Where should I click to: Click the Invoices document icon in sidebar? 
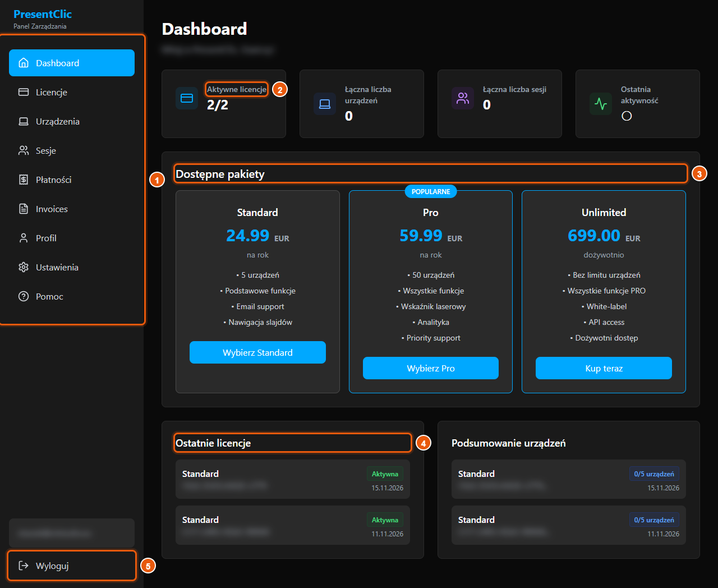coord(24,209)
